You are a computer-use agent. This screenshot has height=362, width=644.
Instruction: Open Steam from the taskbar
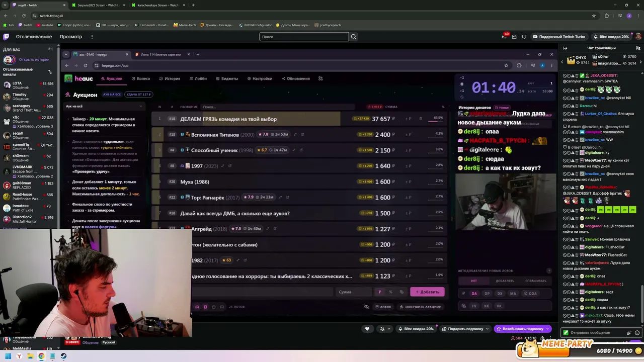pos(63,356)
